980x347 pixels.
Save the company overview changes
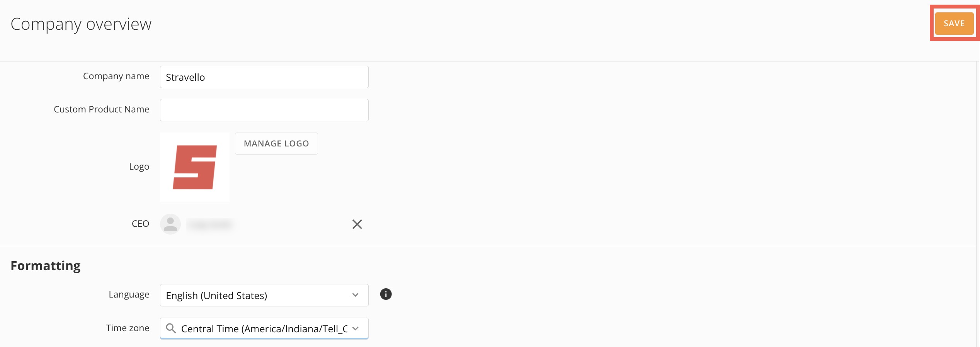[x=954, y=23]
